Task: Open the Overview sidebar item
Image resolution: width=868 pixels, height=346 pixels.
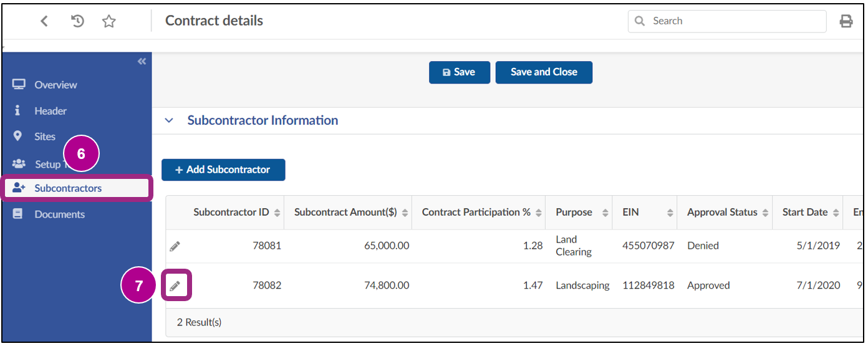Action: point(76,85)
